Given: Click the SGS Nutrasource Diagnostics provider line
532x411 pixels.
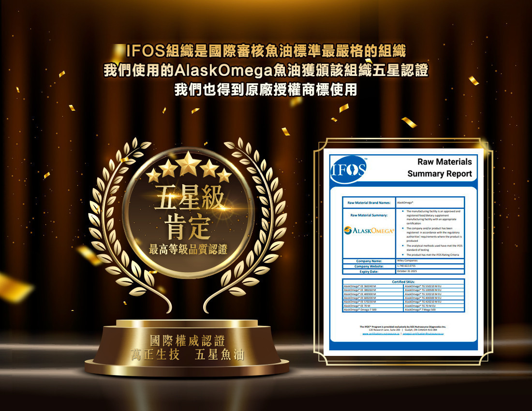Looking at the screenshot, I should click(403, 326).
